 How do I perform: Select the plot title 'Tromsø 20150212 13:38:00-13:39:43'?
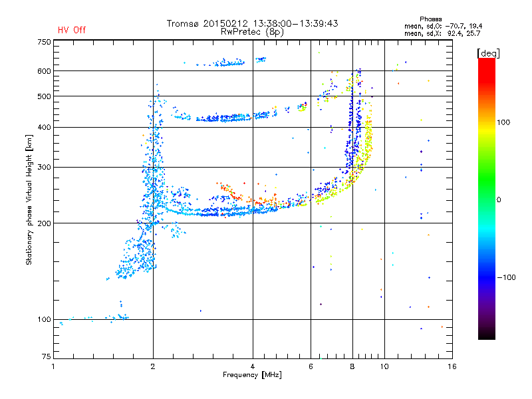click(252, 23)
